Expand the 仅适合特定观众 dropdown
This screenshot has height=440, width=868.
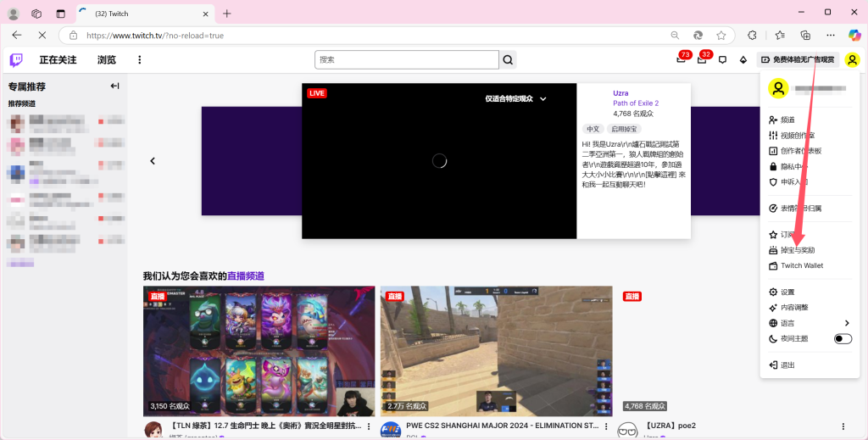[516, 98]
